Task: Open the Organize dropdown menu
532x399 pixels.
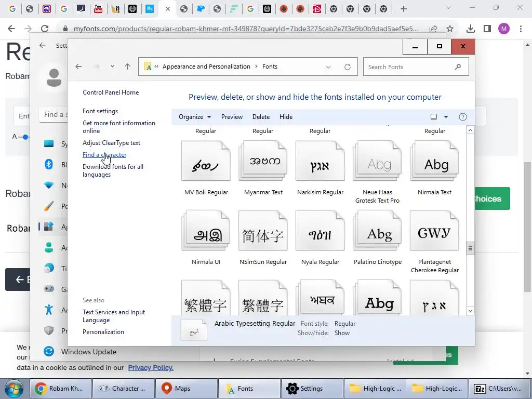Action: pos(195,117)
